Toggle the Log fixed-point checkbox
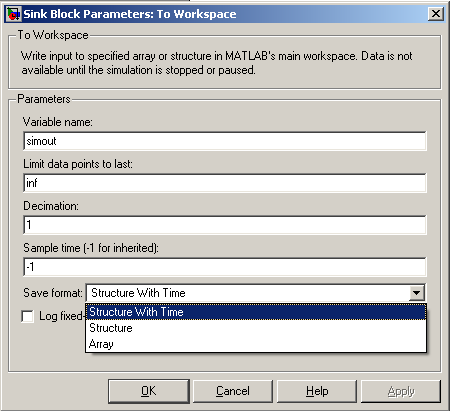450x411 pixels. point(28,316)
